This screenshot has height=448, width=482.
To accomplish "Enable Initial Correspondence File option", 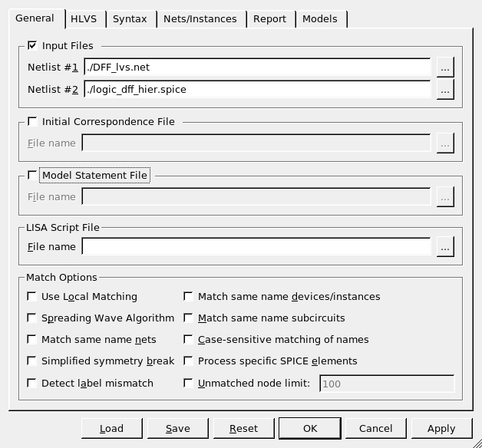I will point(32,121).
